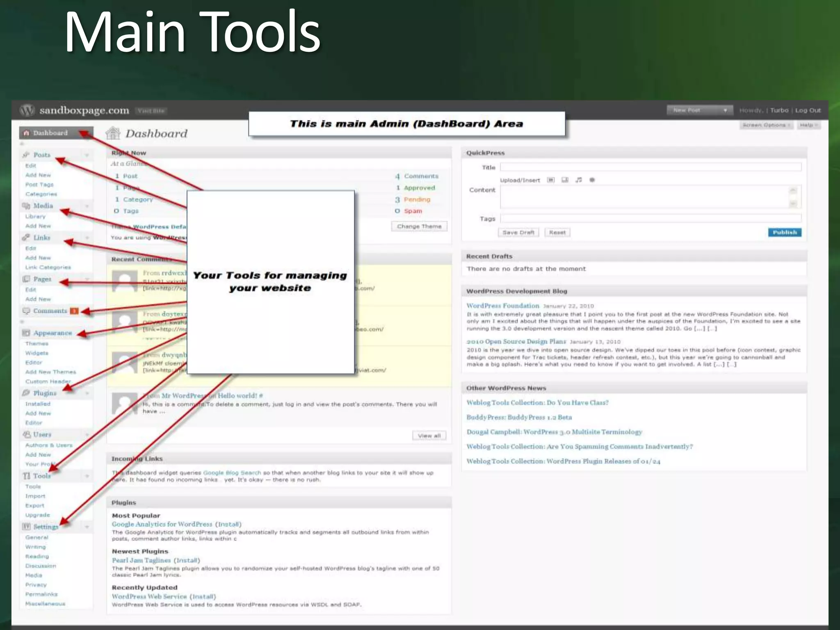Screen dimensions: 840x630
Task: Click the Tools sidebar icon
Action: click(27, 476)
